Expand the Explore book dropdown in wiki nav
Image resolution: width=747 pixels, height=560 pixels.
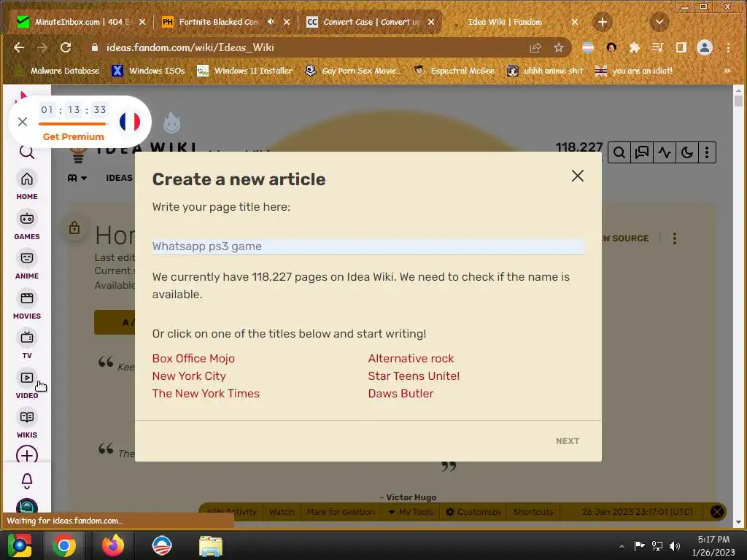pyautogui.click(x=77, y=178)
